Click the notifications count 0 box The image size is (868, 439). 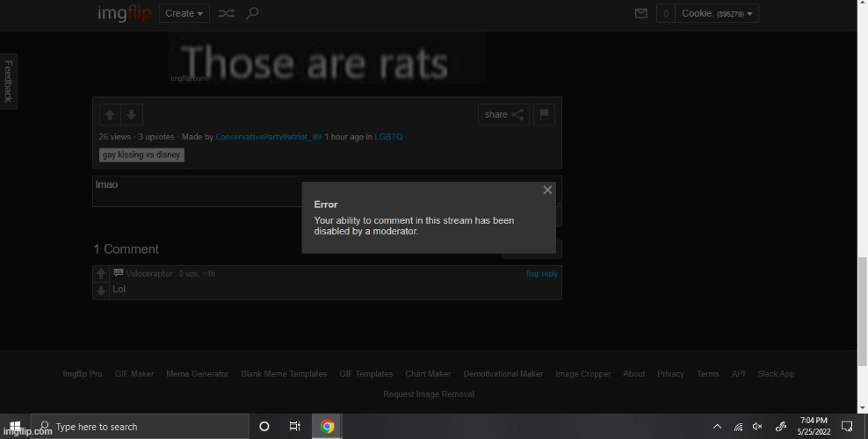666,13
